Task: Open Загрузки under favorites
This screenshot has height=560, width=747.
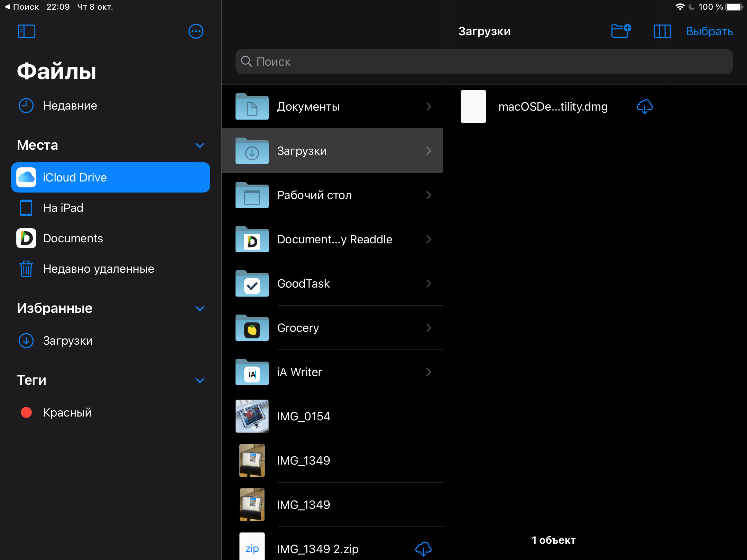Action: 67,340
